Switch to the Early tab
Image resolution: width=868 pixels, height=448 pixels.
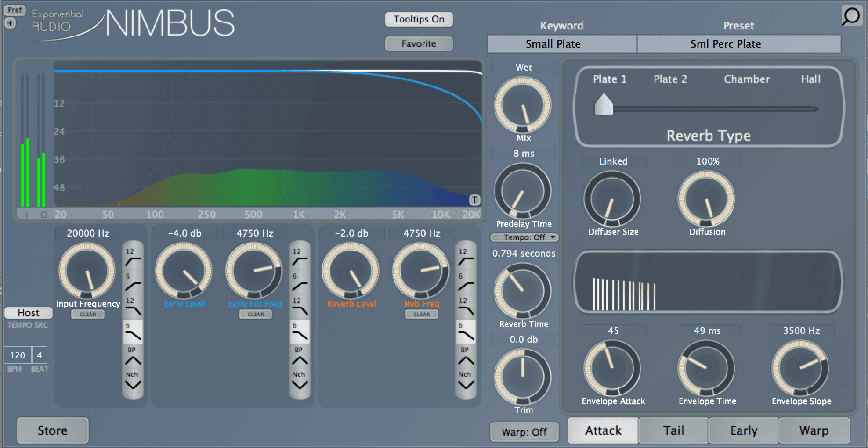pyautogui.click(x=744, y=431)
